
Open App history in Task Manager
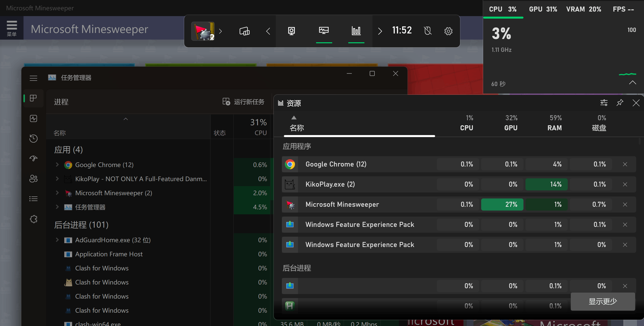tap(33, 138)
